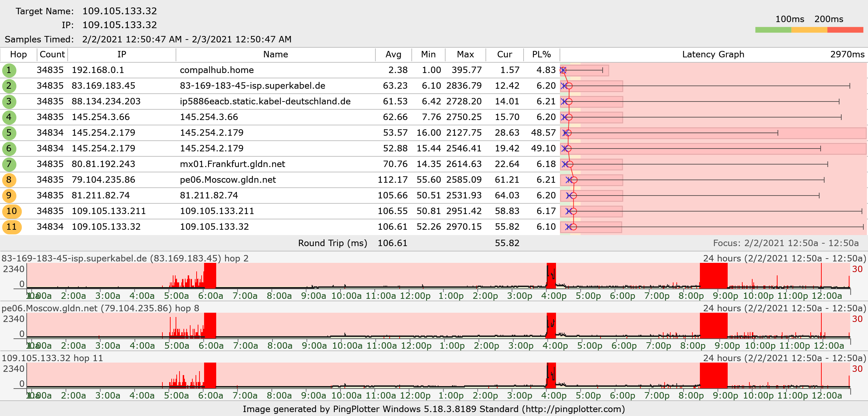Select 83-169-183-45-isp.superkabel.de name cell
The height and width of the screenshot is (416, 868).
coord(253,86)
